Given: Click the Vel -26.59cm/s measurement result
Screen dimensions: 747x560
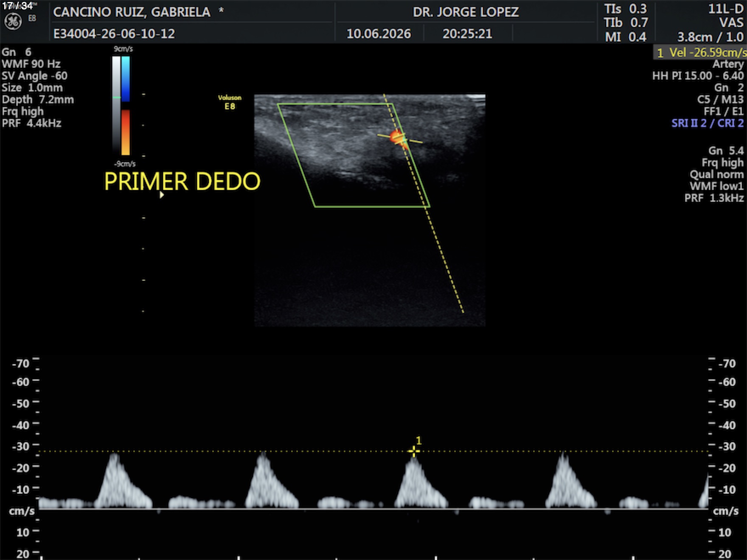Looking at the screenshot, I should (701, 53).
